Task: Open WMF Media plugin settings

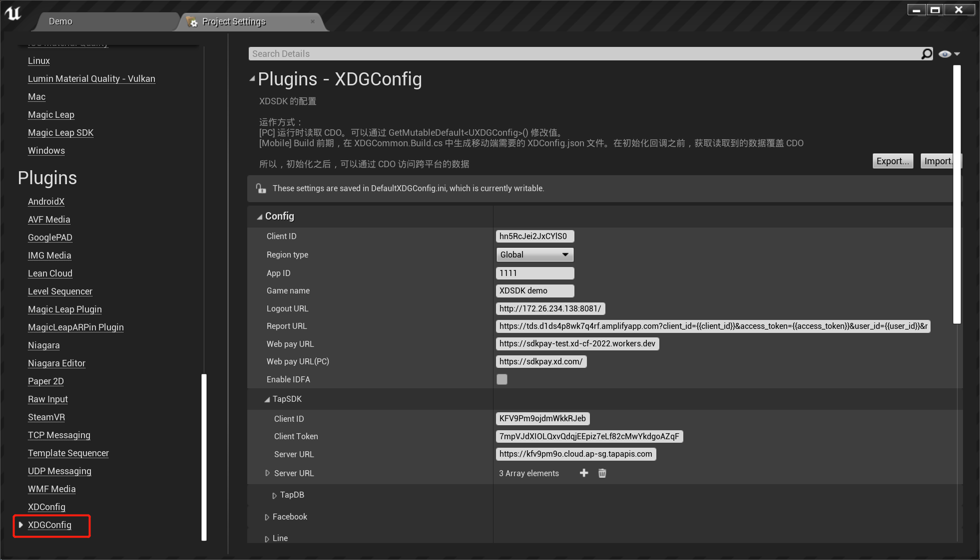Action: point(51,489)
